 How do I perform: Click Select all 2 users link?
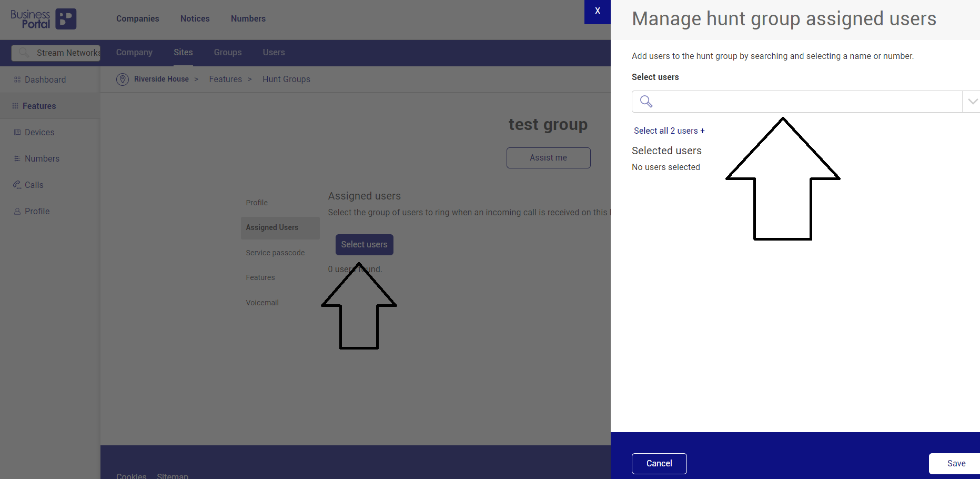[x=669, y=131]
